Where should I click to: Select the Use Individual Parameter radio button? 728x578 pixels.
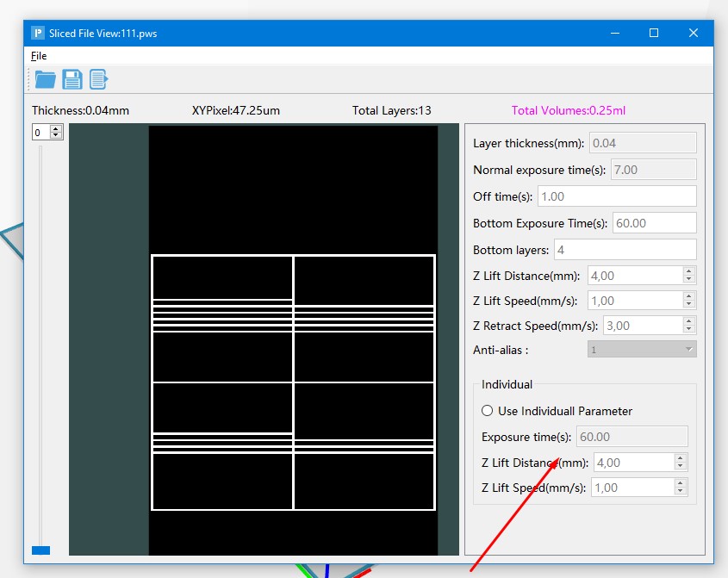(x=488, y=411)
